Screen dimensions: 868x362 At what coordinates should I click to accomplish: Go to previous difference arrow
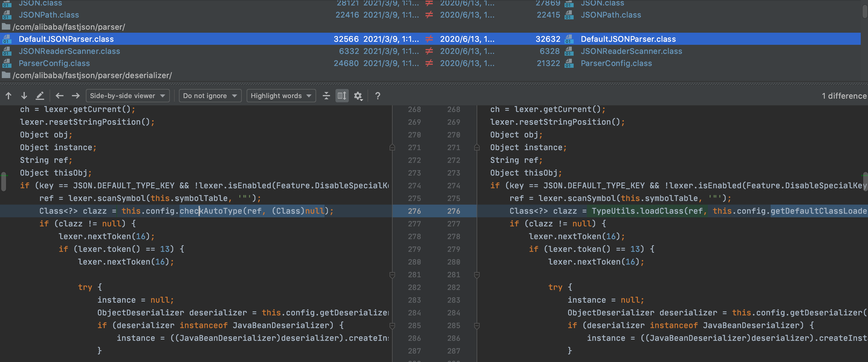pyautogui.click(x=8, y=96)
